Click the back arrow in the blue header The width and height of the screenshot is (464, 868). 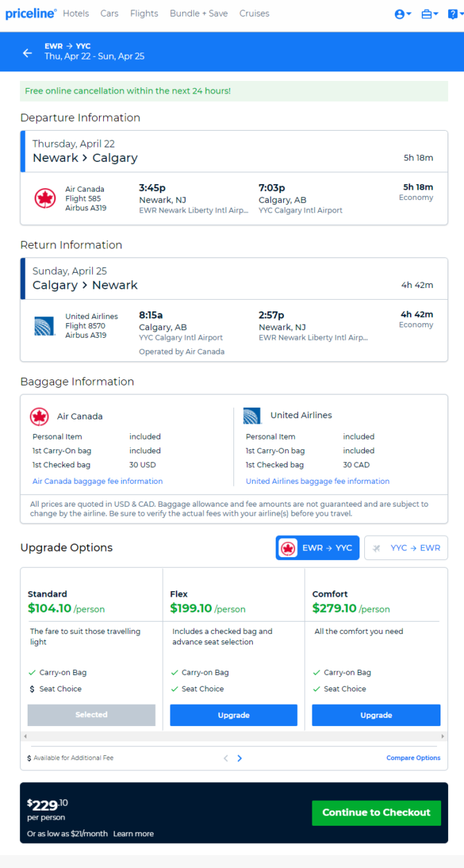tap(27, 53)
